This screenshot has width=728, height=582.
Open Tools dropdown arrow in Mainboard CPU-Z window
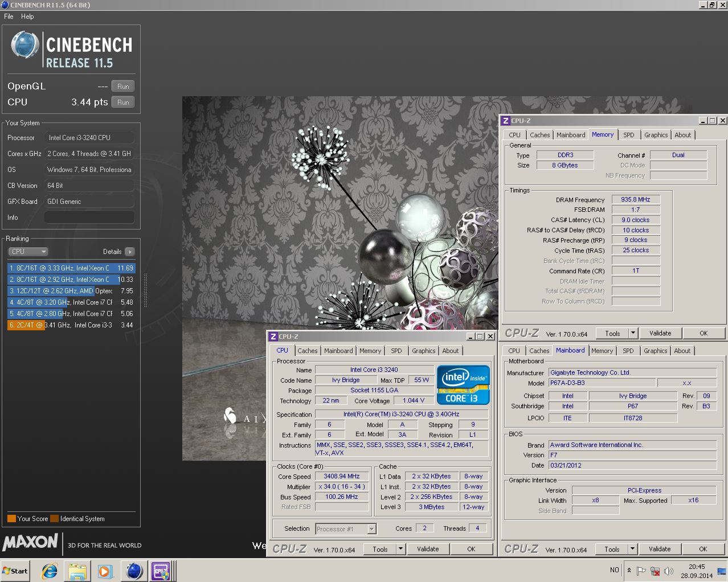coord(632,549)
